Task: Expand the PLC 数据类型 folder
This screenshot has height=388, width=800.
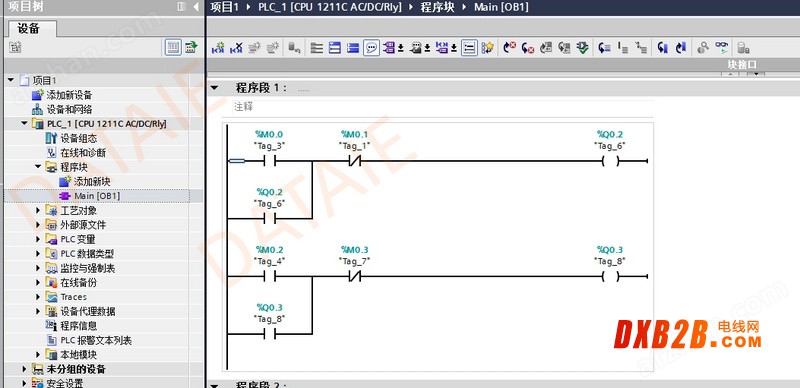Action: coord(38,253)
